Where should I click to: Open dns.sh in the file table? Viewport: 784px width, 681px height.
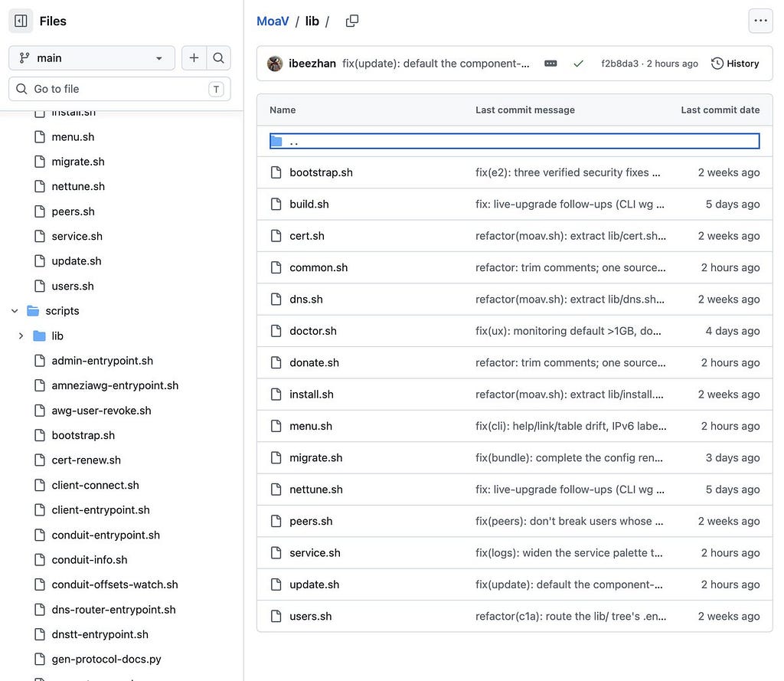tap(306, 300)
